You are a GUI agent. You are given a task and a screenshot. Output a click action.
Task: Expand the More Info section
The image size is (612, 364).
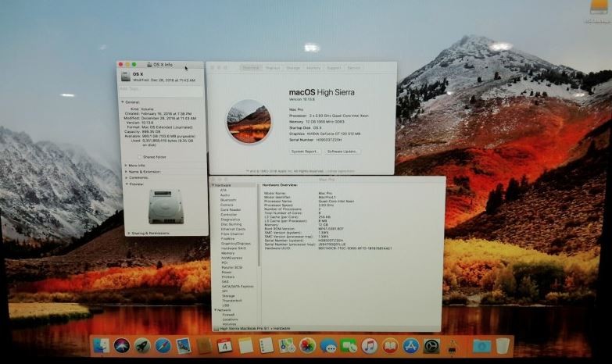coord(126,166)
